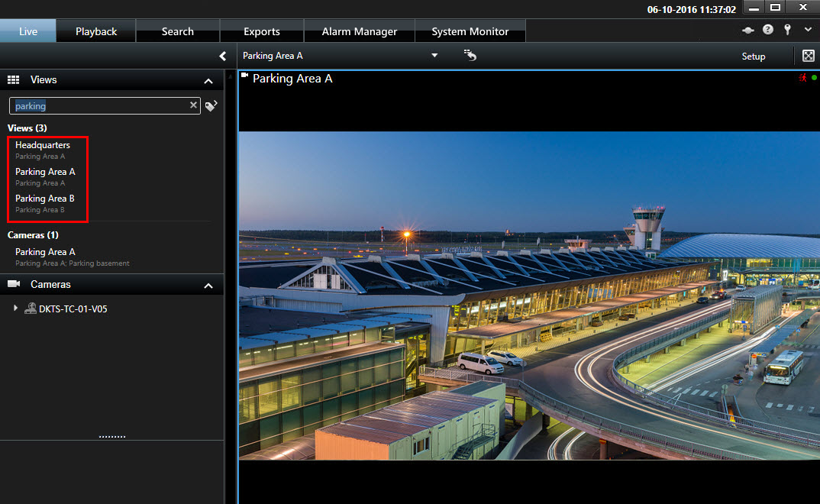The width and height of the screenshot is (820, 504).
Task: Switch to the Playback tab
Action: click(x=96, y=31)
